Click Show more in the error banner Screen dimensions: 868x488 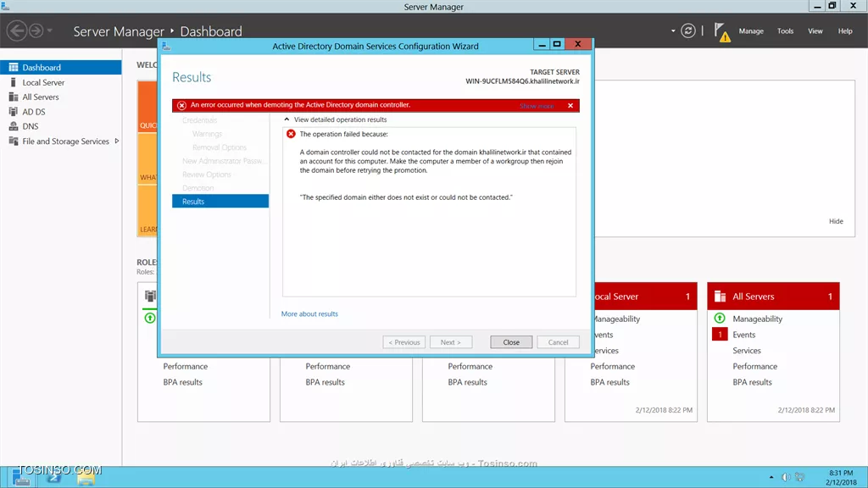point(537,106)
